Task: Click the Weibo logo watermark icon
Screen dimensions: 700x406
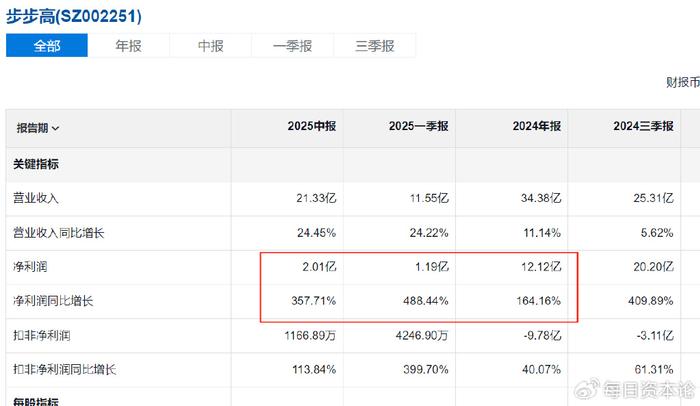Action: (x=586, y=389)
